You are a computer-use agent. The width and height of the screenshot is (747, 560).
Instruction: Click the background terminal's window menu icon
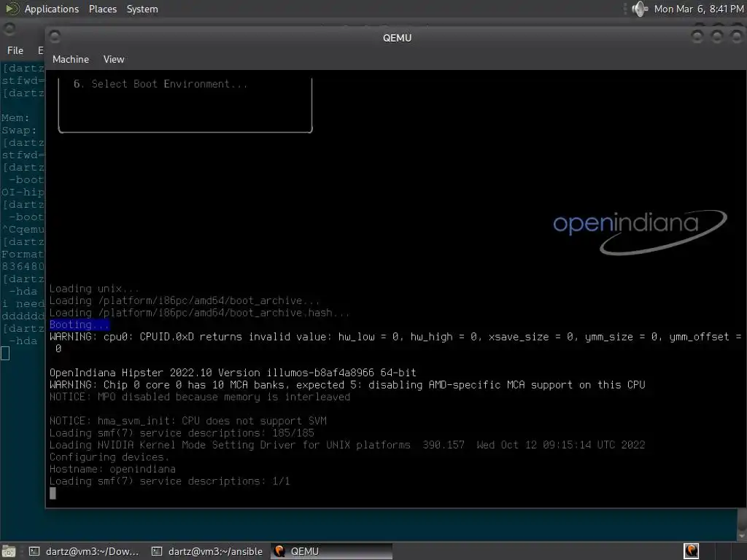pyautogui.click(x=9, y=29)
